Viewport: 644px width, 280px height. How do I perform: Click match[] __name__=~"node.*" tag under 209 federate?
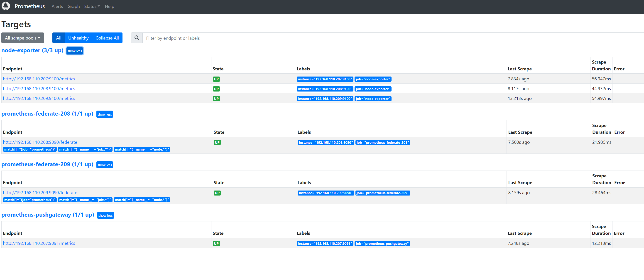[142, 200]
